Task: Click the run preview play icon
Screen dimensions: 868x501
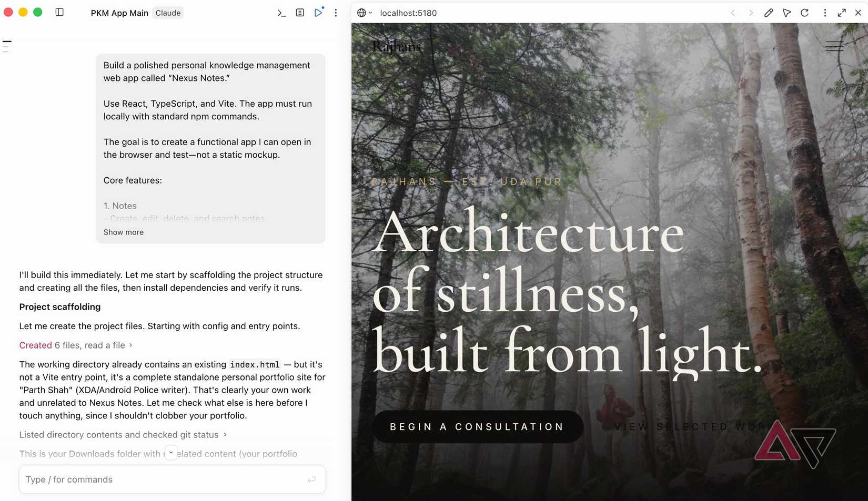Action: [x=318, y=13]
